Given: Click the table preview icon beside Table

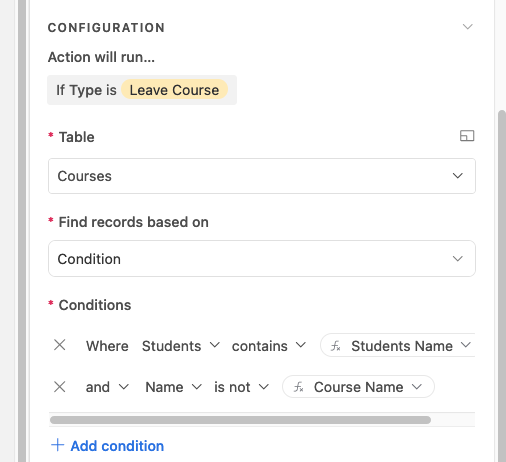Looking at the screenshot, I should point(467,136).
